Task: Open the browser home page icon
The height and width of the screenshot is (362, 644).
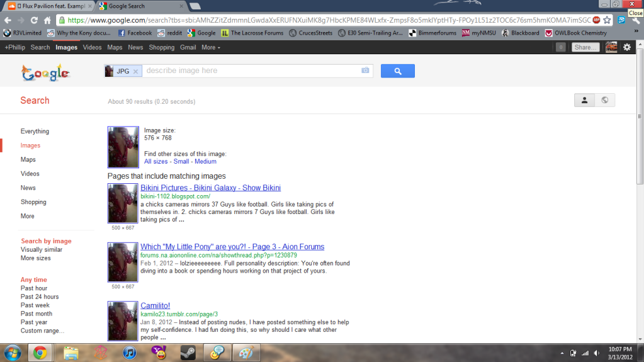Action: (x=47, y=20)
